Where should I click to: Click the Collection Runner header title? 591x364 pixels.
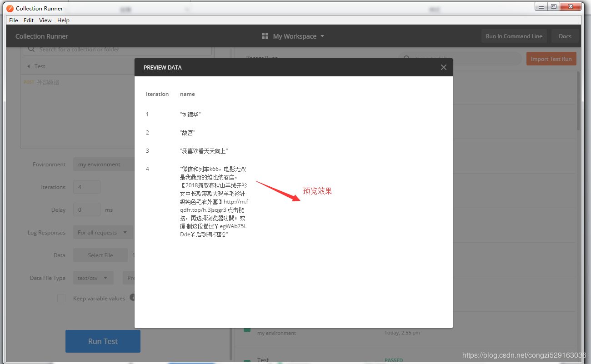coord(42,36)
